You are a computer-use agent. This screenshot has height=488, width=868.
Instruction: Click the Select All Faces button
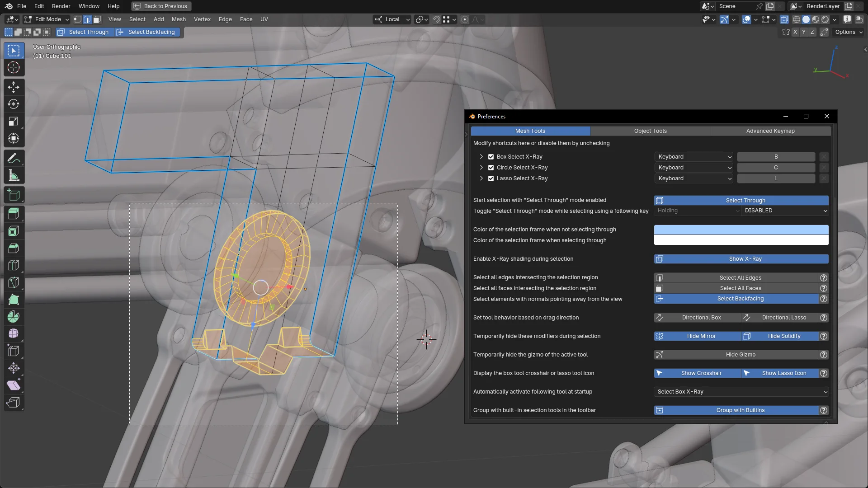740,288
